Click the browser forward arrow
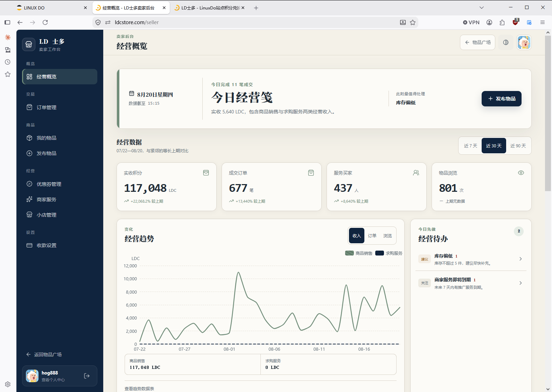 [33, 22]
